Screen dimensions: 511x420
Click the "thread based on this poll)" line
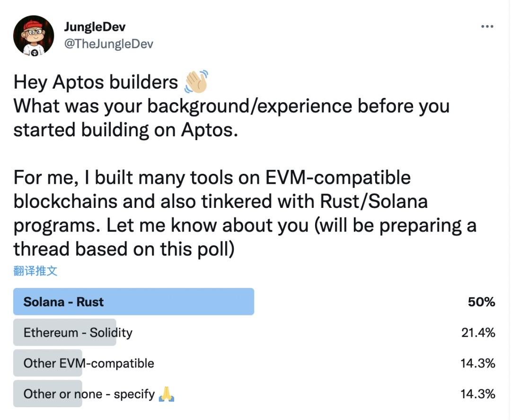[x=124, y=249]
